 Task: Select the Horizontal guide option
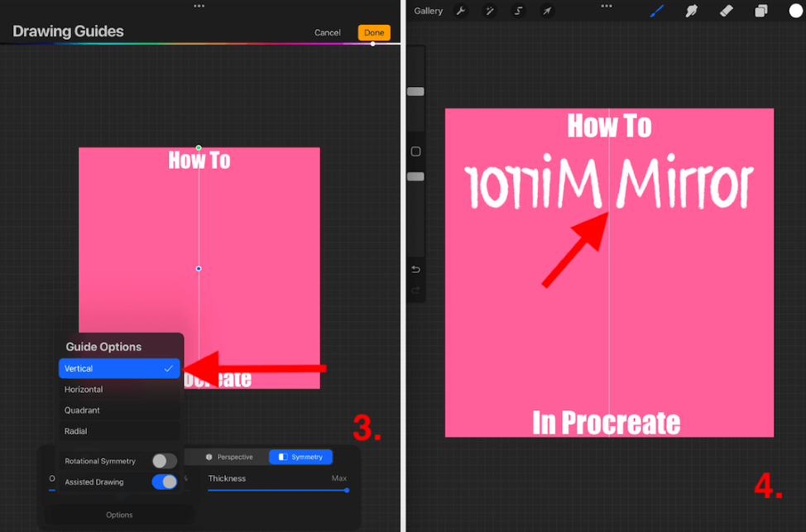coord(119,390)
